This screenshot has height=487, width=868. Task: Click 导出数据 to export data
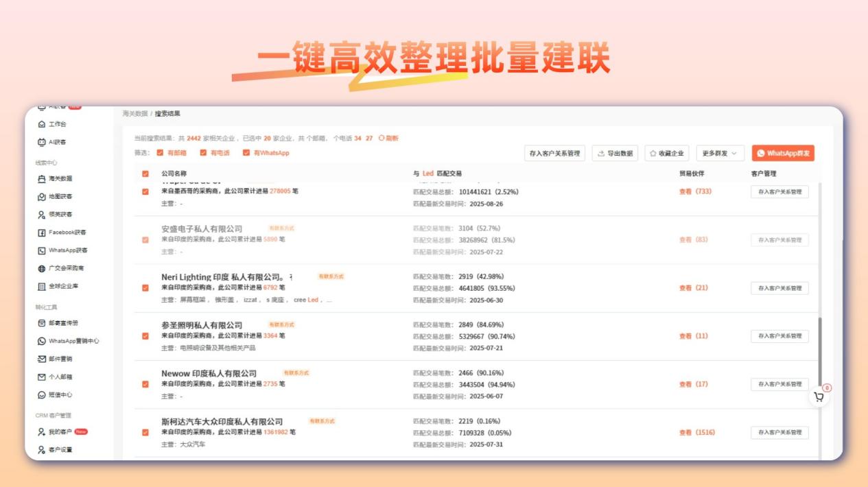[617, 153]
